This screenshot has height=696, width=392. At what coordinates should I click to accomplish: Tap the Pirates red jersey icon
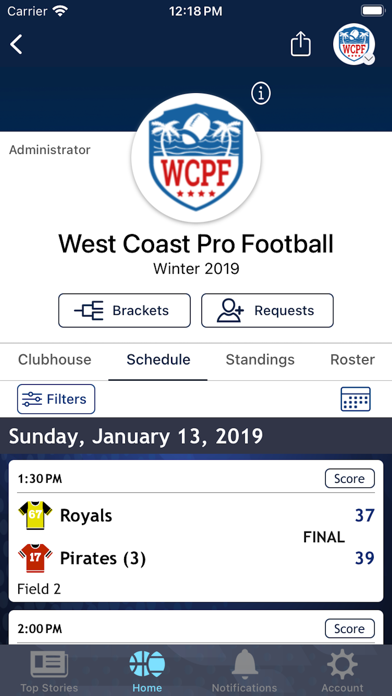pos(35,558)
